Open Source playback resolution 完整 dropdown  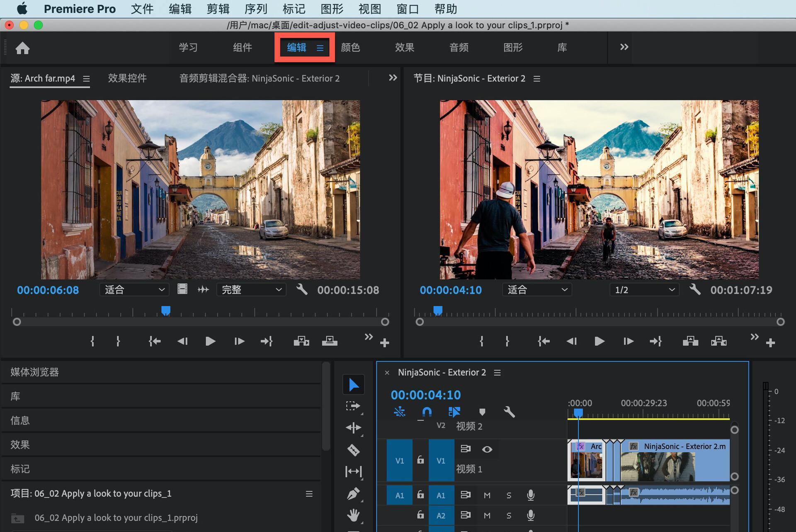pyautogui.click(x=251, y=289)
